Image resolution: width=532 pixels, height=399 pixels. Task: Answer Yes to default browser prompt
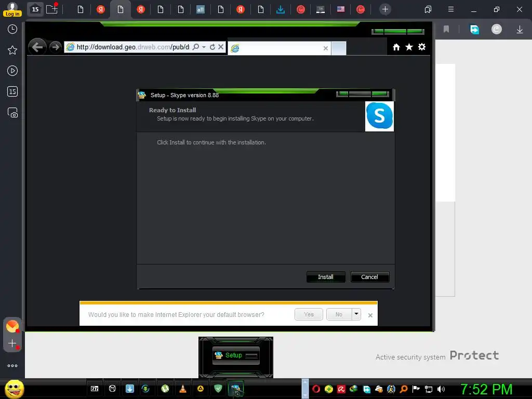click(x=309, y=314)
